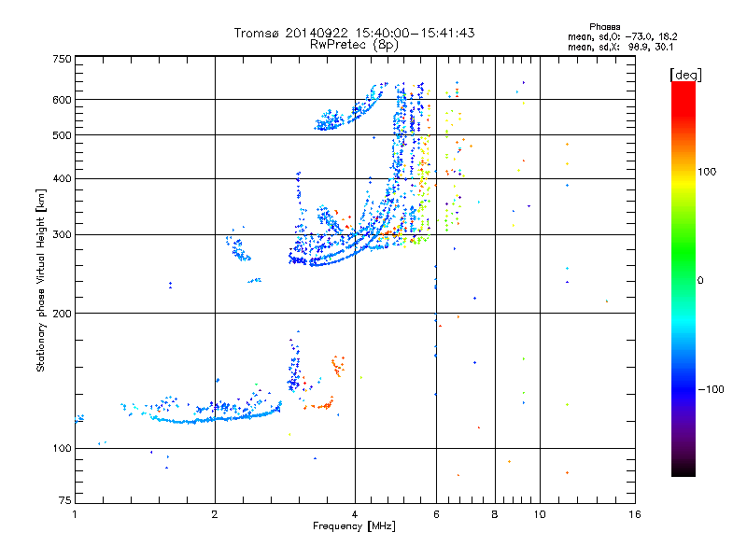Click the RwPretec (8p) subtitle
Screen dimensions: 747x560
point(354,45)
